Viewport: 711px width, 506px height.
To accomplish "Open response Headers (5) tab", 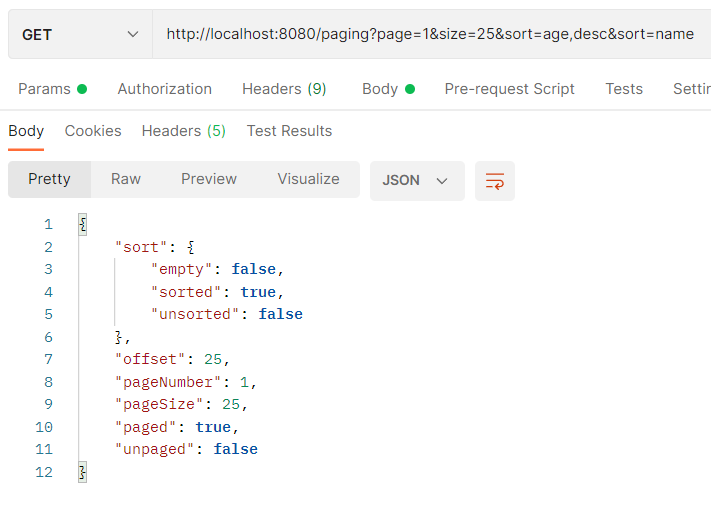I will coord(184,131).
